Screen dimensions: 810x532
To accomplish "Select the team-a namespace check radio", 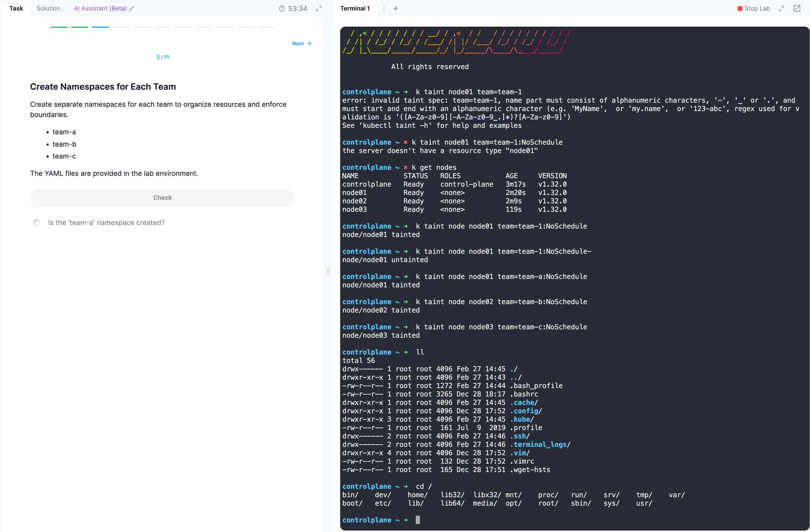I will click(x=37, y=223).
